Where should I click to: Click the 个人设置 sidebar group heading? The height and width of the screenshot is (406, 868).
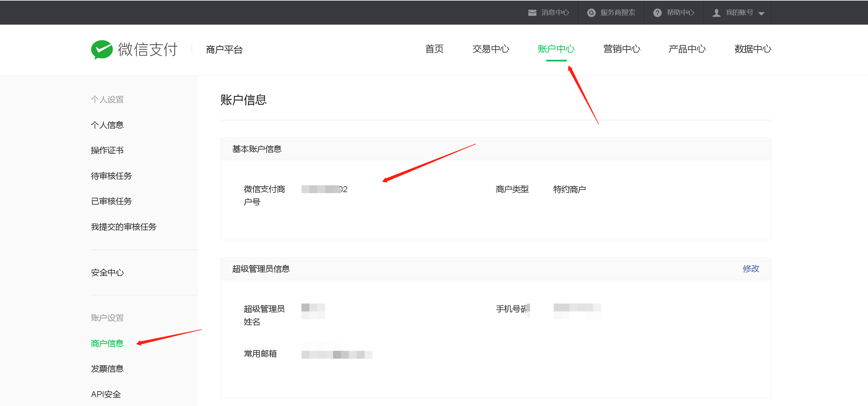pyautogui.click(x=107, y=100)
